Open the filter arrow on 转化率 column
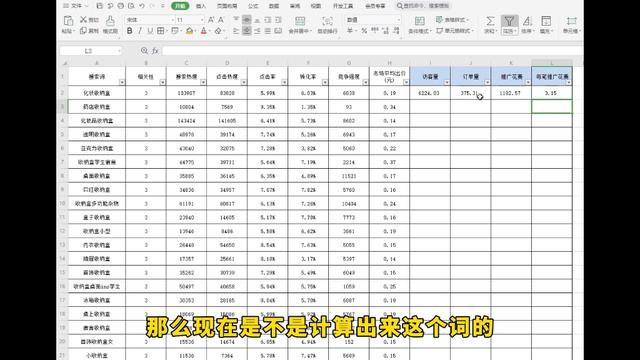Screen dimensions: 640x360 pyautogui.click(x=325, y=82)
